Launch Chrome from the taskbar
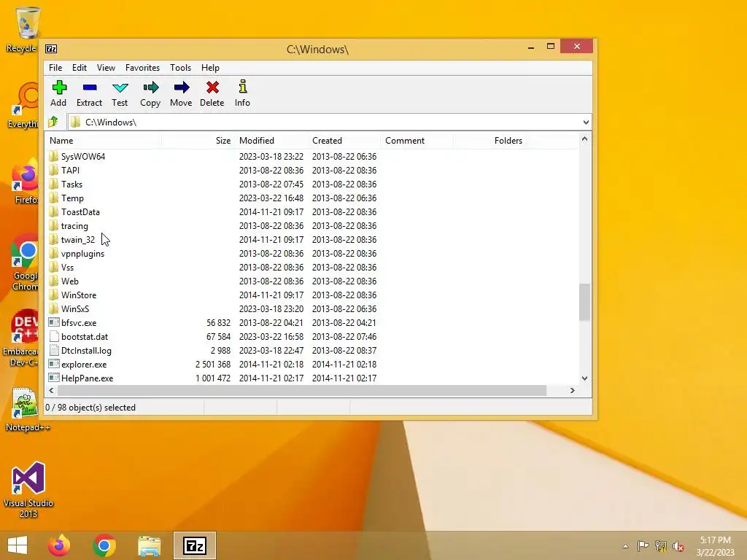Image resolution: width=747 pixels, height=560 pixels. [x=104, y=545]
